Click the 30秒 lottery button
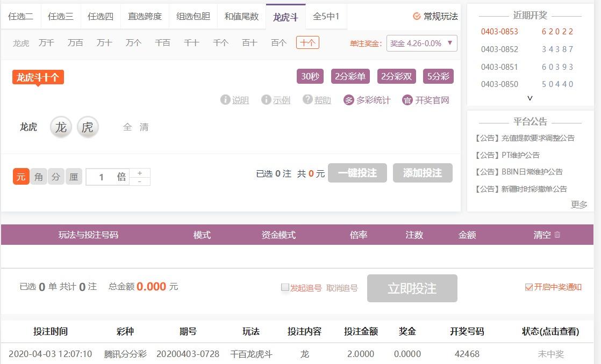601x364 pixels. (310, 76)
